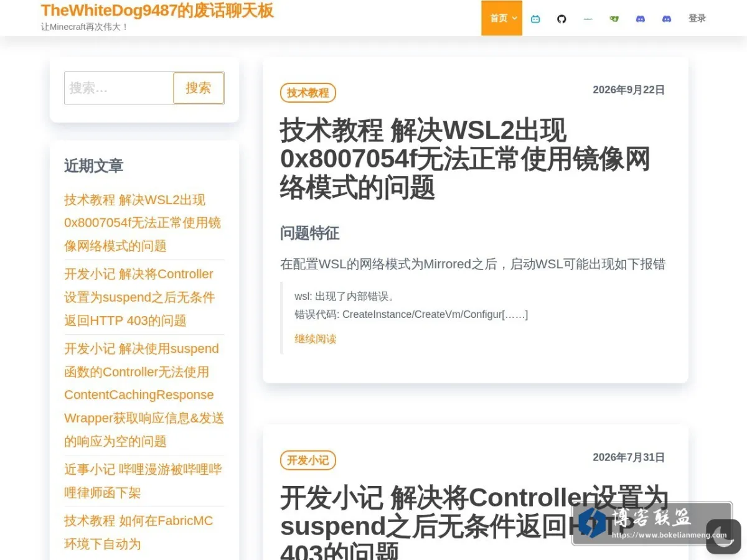
Task: Follow the 继续阅读 link of the WSL2 post
Action: (x=316, y=339)
